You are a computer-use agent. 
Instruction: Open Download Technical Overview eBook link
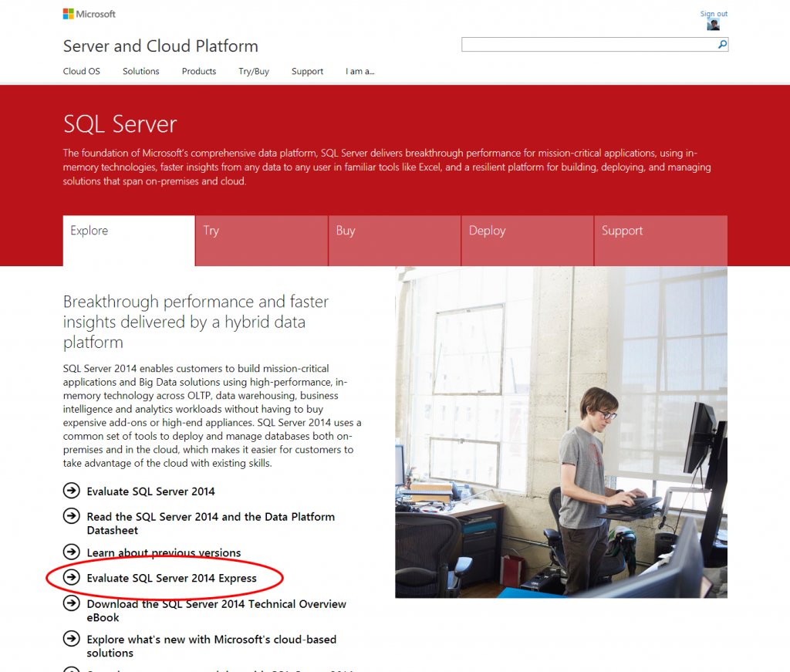217,610
